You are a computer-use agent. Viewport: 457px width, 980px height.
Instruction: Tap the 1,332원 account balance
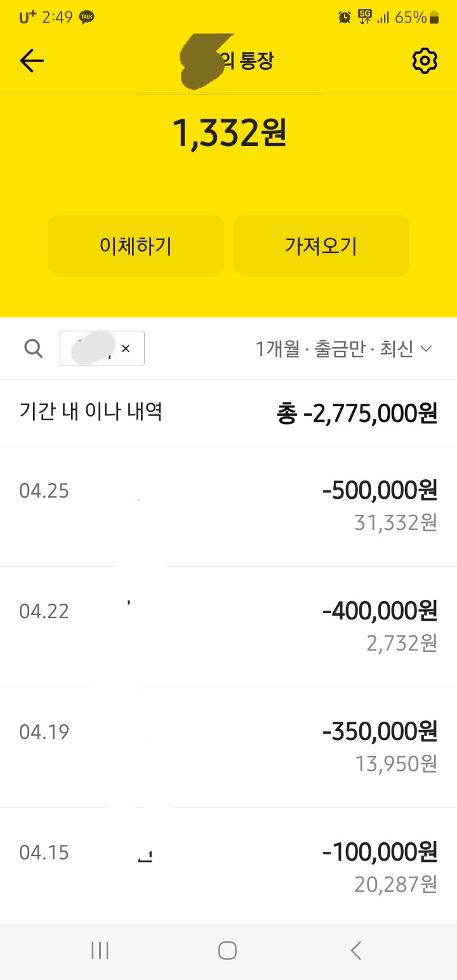tap(229, 133)
